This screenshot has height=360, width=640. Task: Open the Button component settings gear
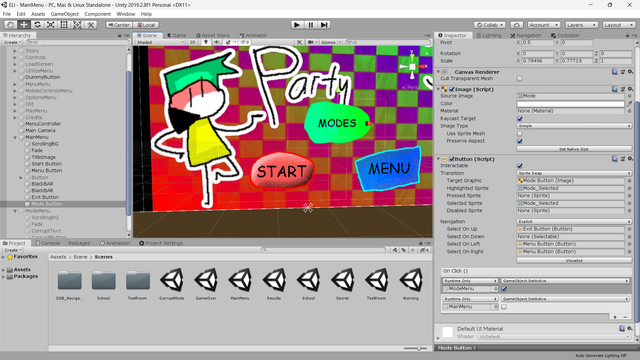(x=630, y=159)
